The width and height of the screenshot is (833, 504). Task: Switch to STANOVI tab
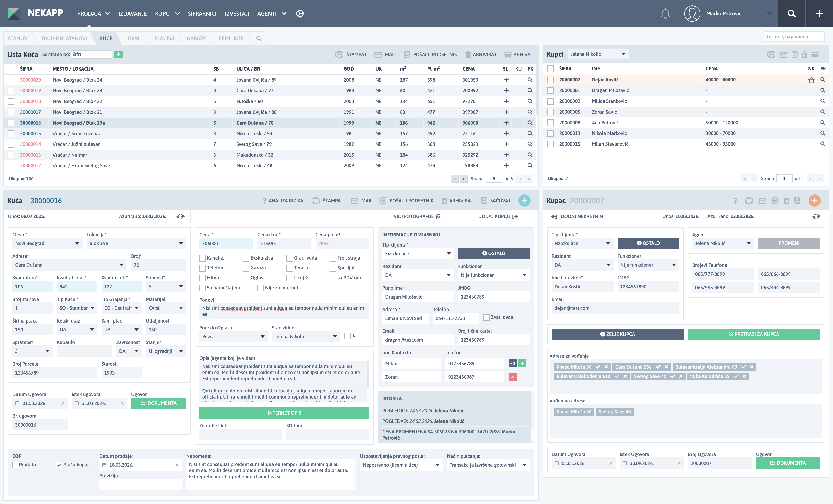click(x=18, y=38)
